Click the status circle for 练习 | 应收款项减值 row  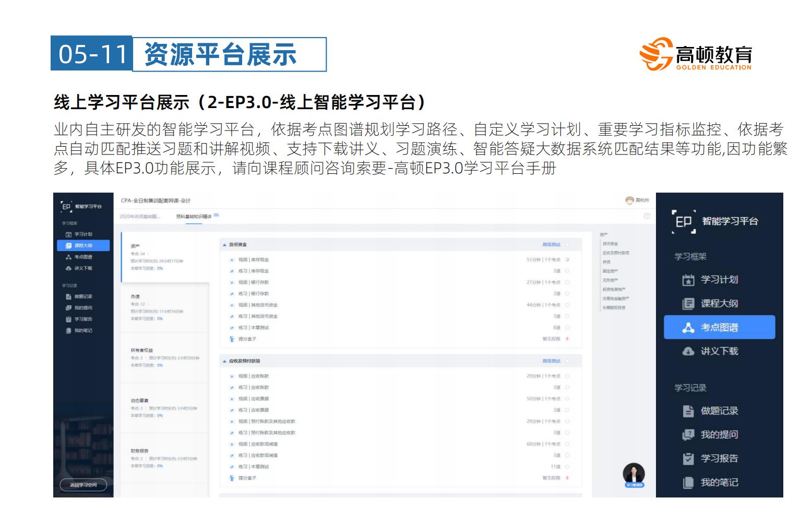tap(567, 455)
